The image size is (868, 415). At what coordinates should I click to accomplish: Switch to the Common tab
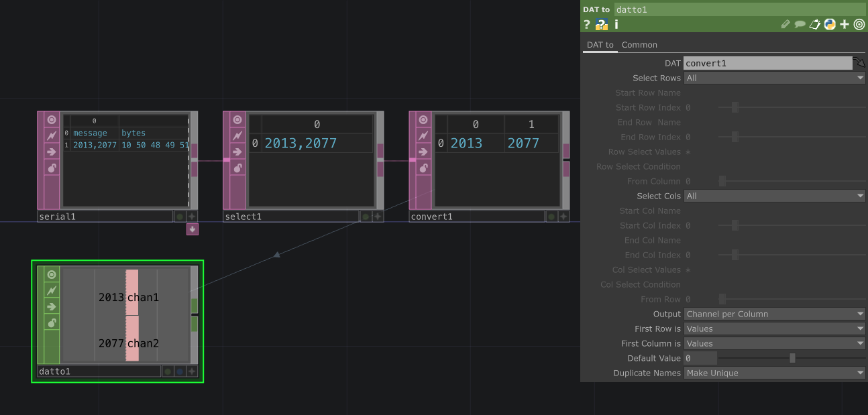tap(639, 45)
